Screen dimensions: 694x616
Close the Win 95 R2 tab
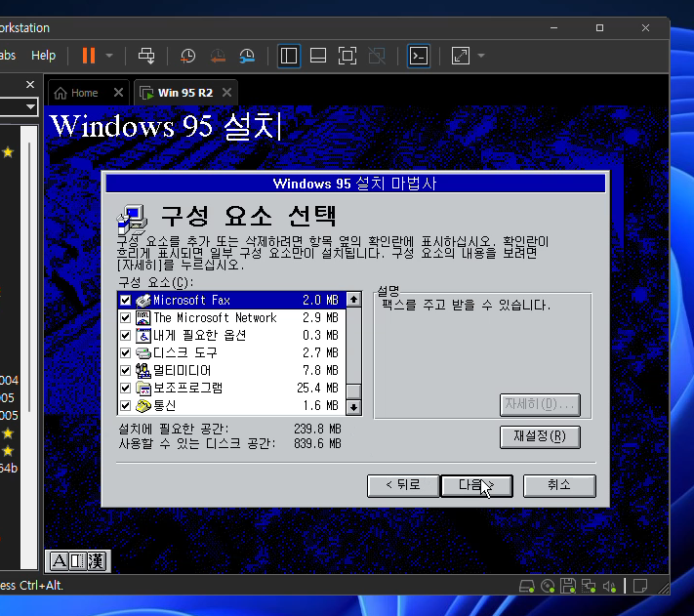point(227,93)
